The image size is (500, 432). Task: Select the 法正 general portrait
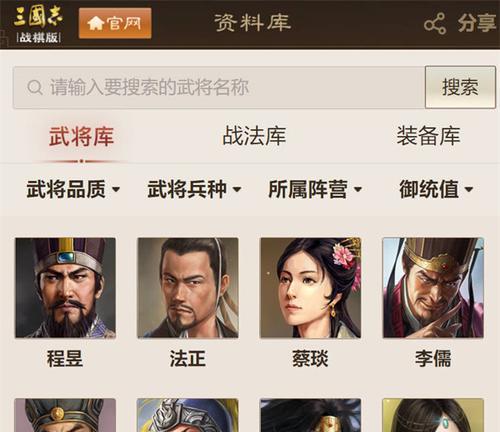(x=188, y=288)
